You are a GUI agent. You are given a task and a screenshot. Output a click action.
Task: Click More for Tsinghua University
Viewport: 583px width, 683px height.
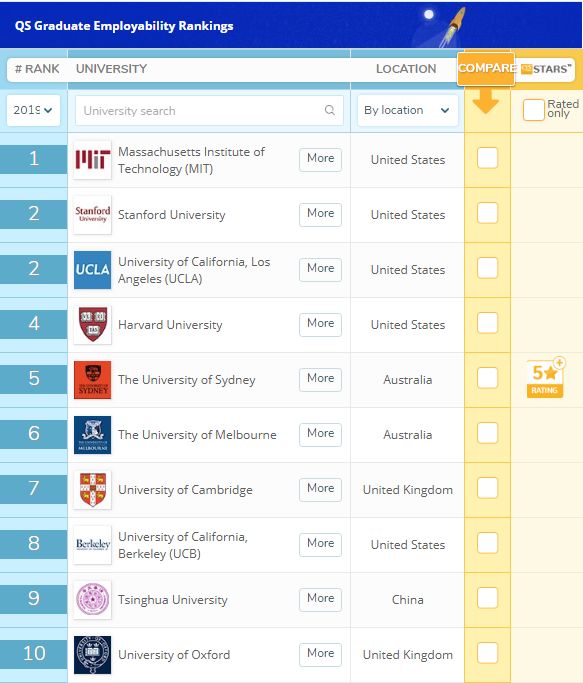[320, 599]
